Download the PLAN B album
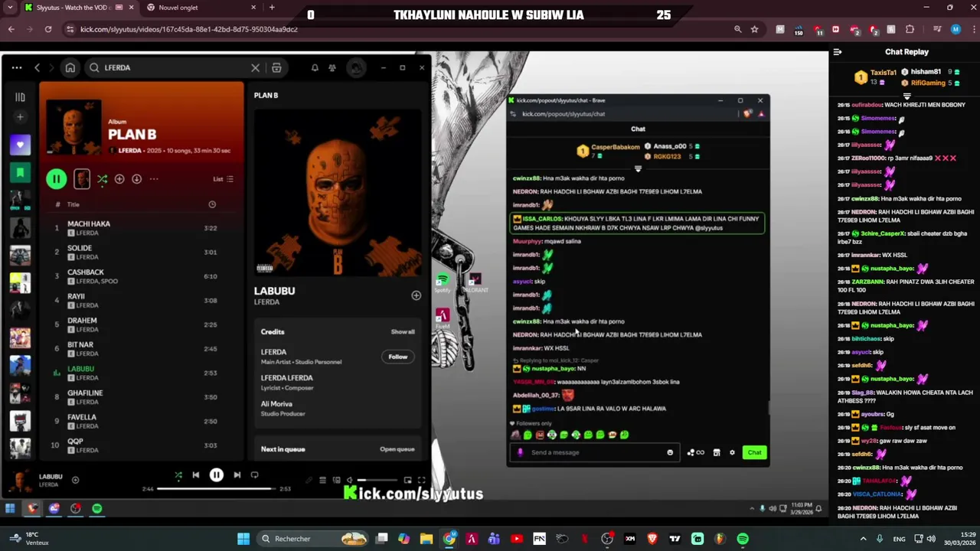 tap(136, 179)
